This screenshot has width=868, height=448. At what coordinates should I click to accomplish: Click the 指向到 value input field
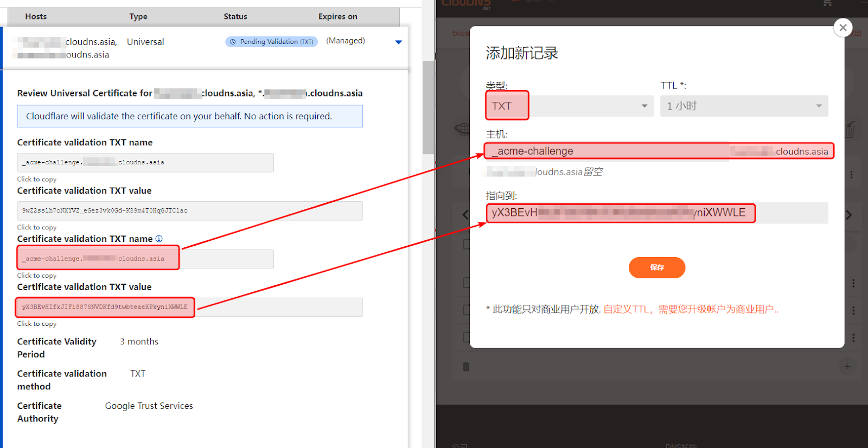coord(656,213)
